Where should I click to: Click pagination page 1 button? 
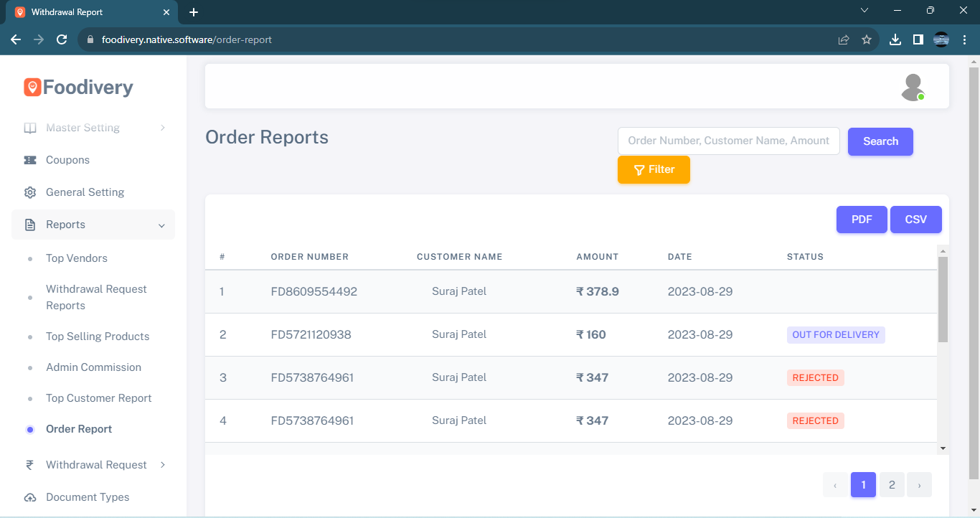(x=863, y=485)
